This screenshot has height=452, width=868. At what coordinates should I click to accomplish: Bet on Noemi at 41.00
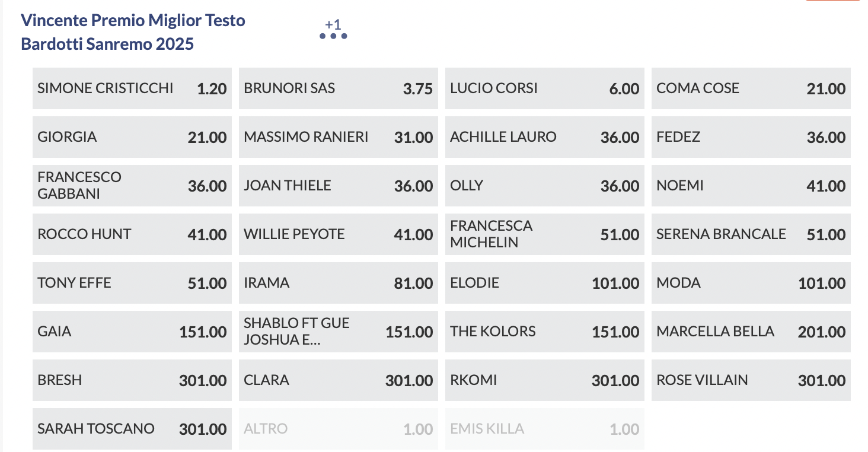pos(751,186)
